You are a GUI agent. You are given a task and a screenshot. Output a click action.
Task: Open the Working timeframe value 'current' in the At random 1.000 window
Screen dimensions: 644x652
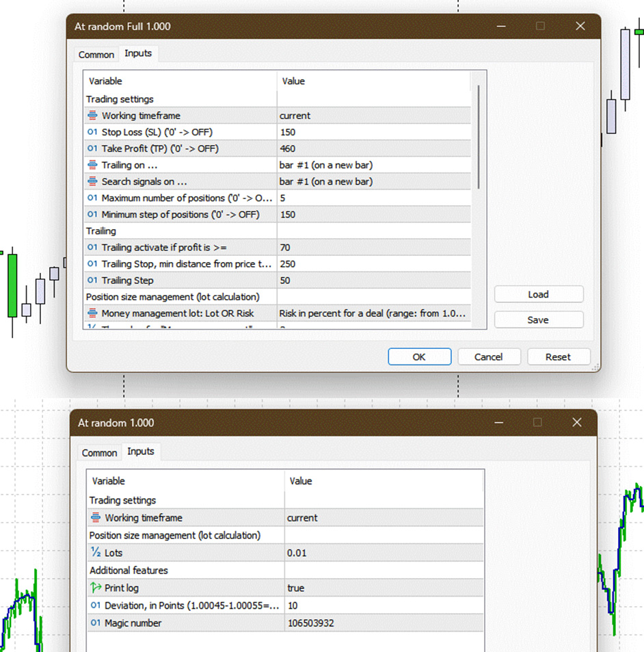(384, 518)
